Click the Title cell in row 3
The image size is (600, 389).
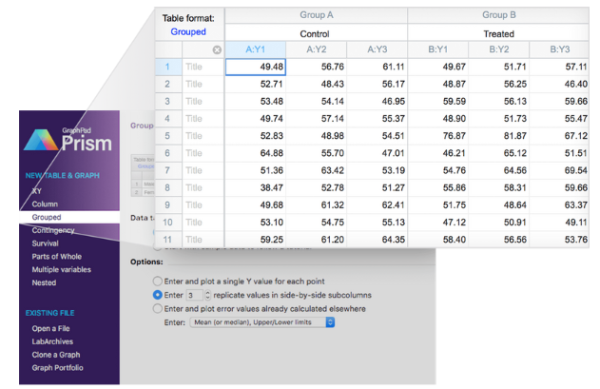point(203,101)
